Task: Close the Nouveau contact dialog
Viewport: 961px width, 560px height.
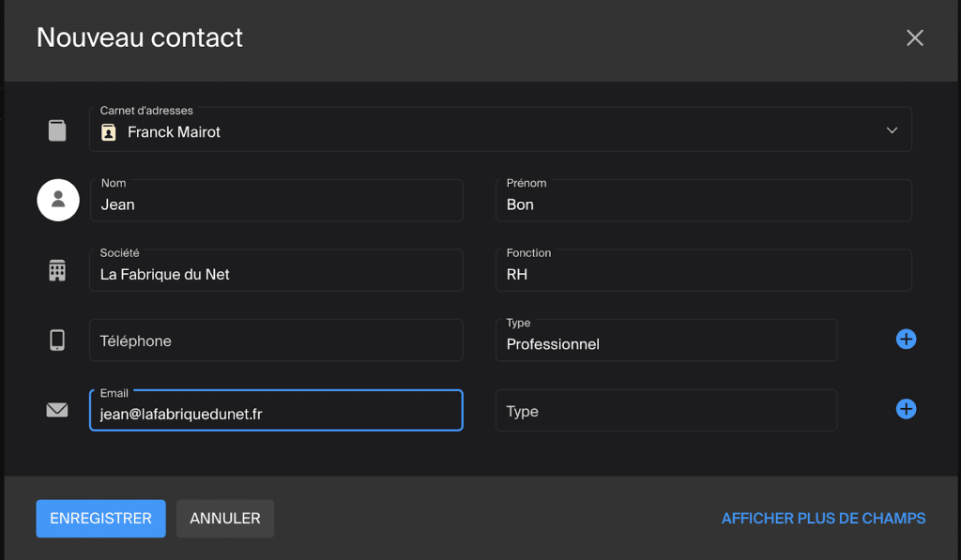Action: [x=914, y=38]
